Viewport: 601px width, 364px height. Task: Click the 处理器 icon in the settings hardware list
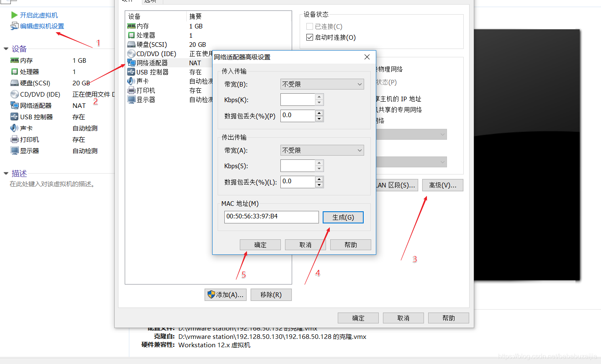131,35
